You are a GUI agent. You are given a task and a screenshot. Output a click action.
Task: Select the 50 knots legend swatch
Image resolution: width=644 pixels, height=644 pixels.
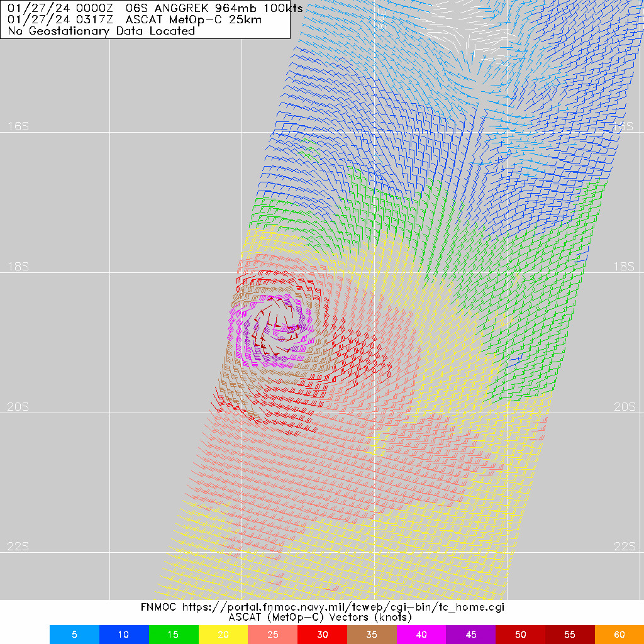coord(520,635)
